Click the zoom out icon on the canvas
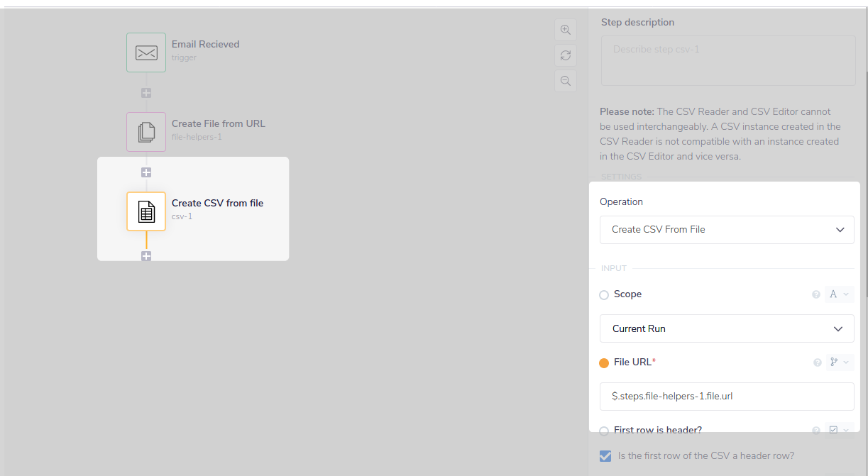Viewport: 868px width, 476px height. (x=566, y=81)
